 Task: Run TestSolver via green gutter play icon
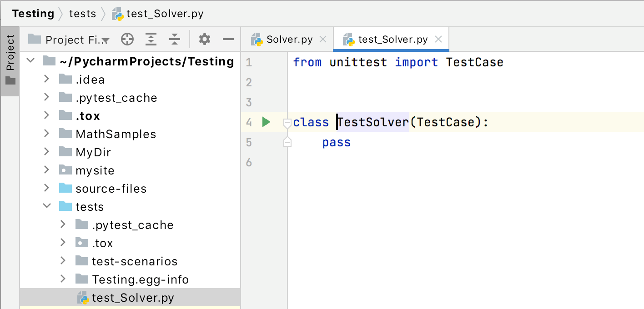[x=266, y=122]
